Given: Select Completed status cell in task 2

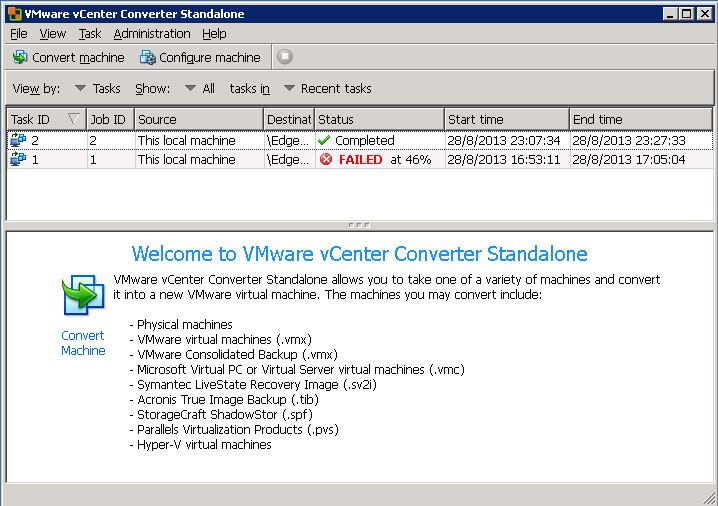Looking at the screenshot, I should [x=380, y=140].
